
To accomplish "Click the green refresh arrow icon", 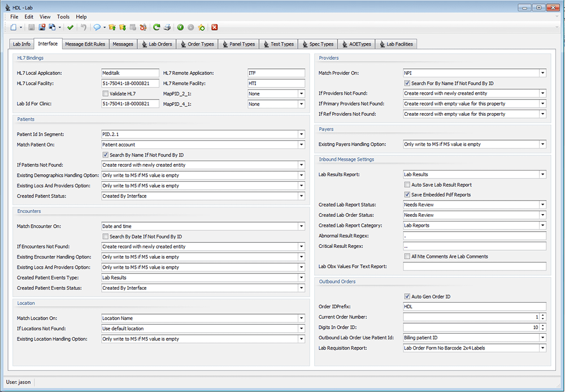I will point(157,27).
